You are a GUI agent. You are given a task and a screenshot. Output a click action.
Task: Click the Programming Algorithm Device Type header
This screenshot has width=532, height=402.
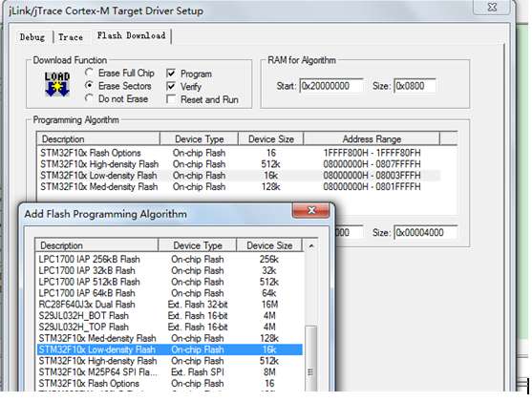[x=200, y=138]
